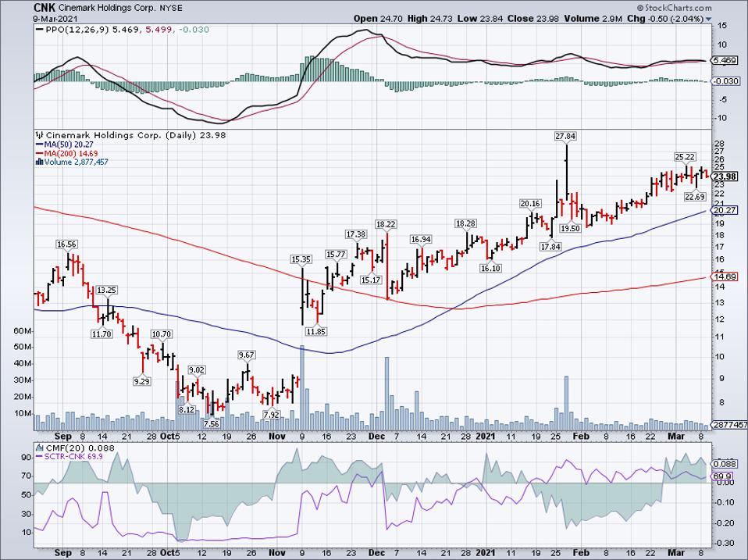Select the PPO(12,26,9) indicator label
Screen dimensions: 748x560
pyautogui.click(x=77, y=30)
